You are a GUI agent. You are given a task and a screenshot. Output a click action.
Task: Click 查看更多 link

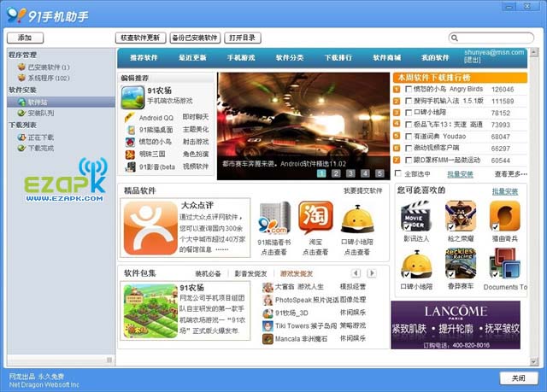511,174
